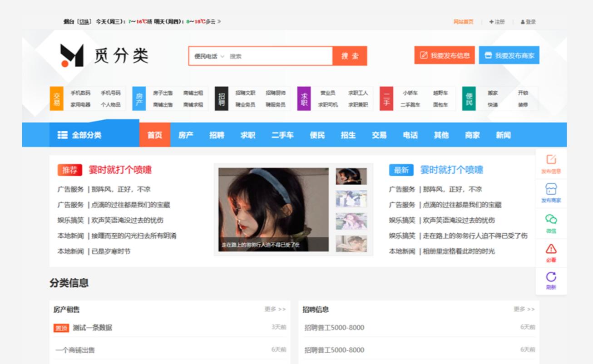Screen dimensions: 593x364
Task: Open 点滴的过往都是我们的宝藏 in 推荐 list
Action: 131,205
